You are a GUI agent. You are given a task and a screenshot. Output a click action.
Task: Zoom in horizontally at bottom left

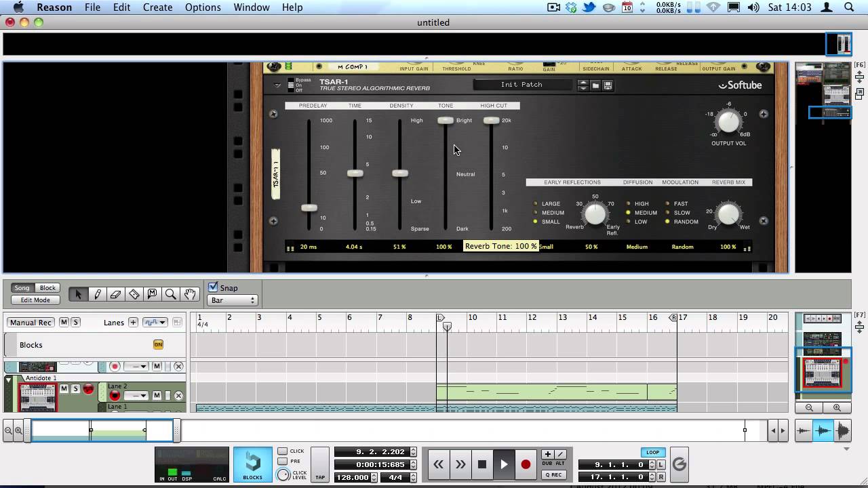pyautogui.click(x=18, y=430)
